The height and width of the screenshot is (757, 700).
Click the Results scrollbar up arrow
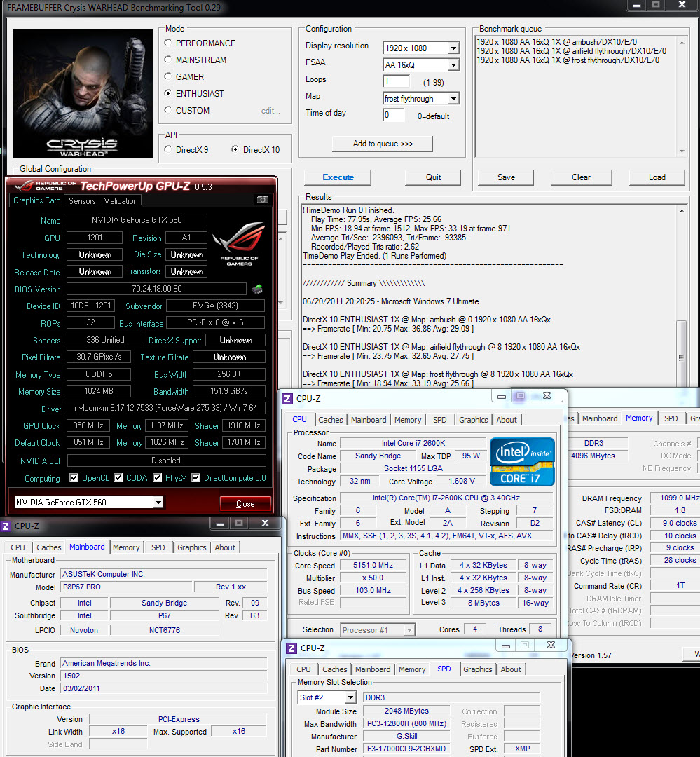[682, 211]
